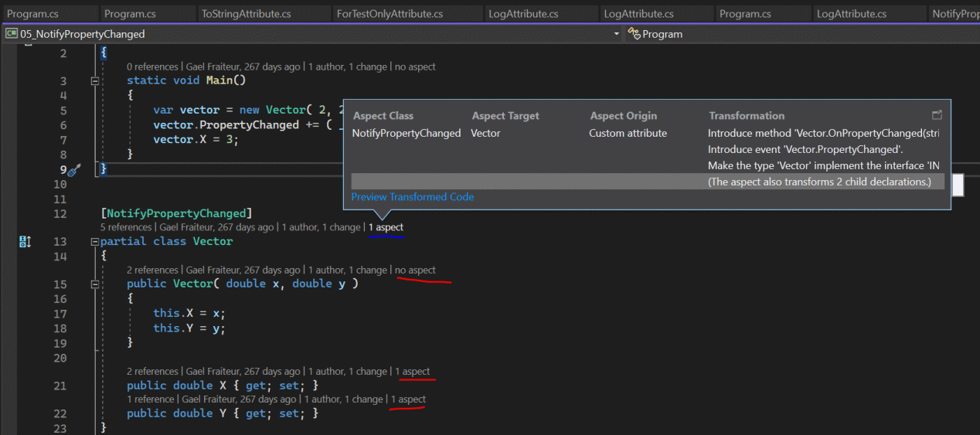Click line number 13 in the margin
This screenshot has width=980, height=435.
pyautogui.click(x=60, y=242)
